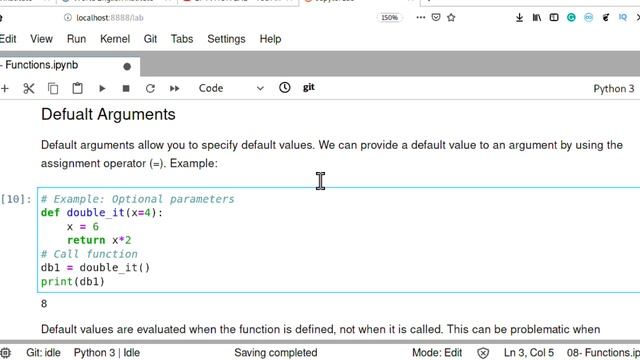Image resolution: width=640 pixels, height=360 pixels.
Task: Open the Kernel menu
Action: [115, 39]
